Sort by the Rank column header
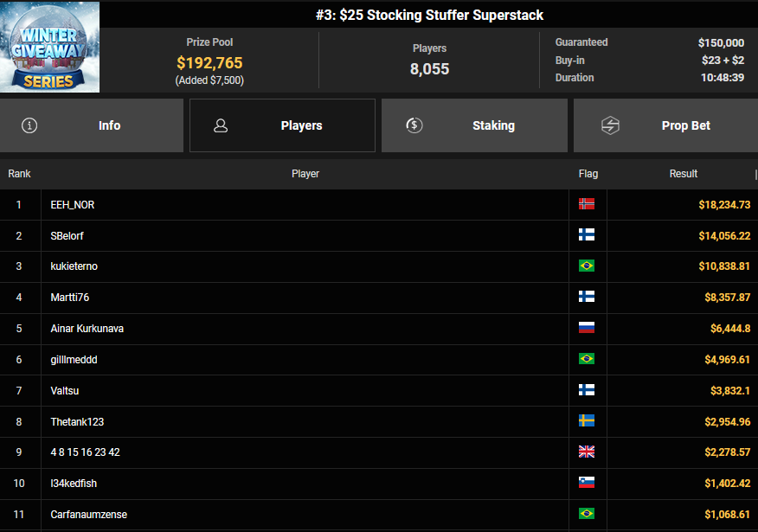The width and height of the screenshot is (758, 532). pos(19,174)
